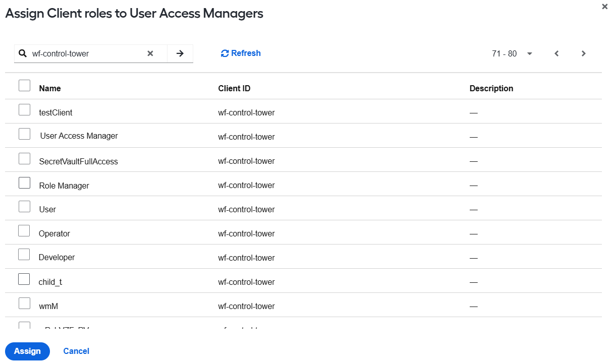Click the testClient role name
Screen dimensions: 614x364
click(55, 112)
